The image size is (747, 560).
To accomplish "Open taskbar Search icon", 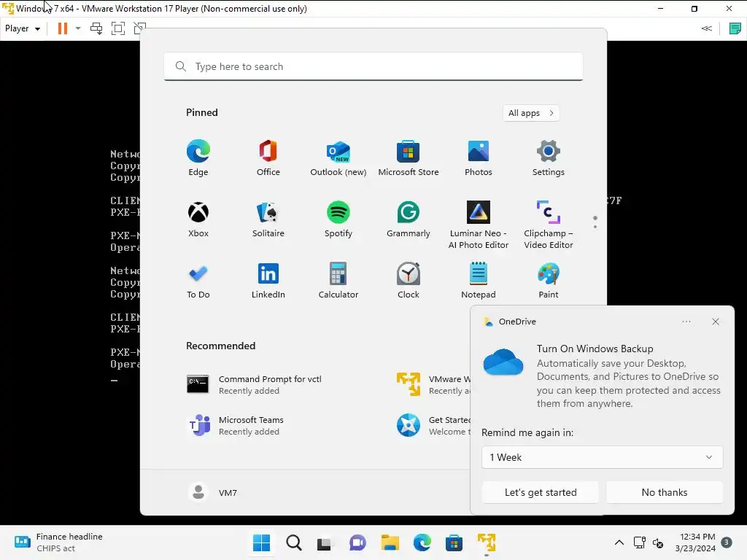I will tap(294, 542).
